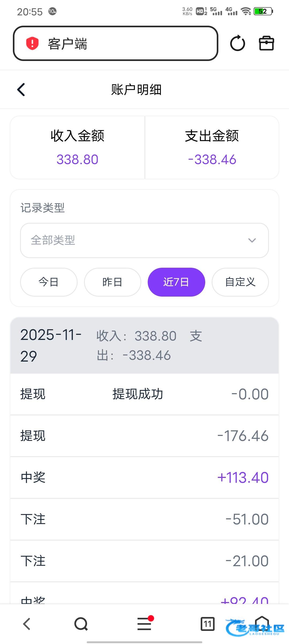Open search from the bottom navigation bar

(x=81, y=624)
